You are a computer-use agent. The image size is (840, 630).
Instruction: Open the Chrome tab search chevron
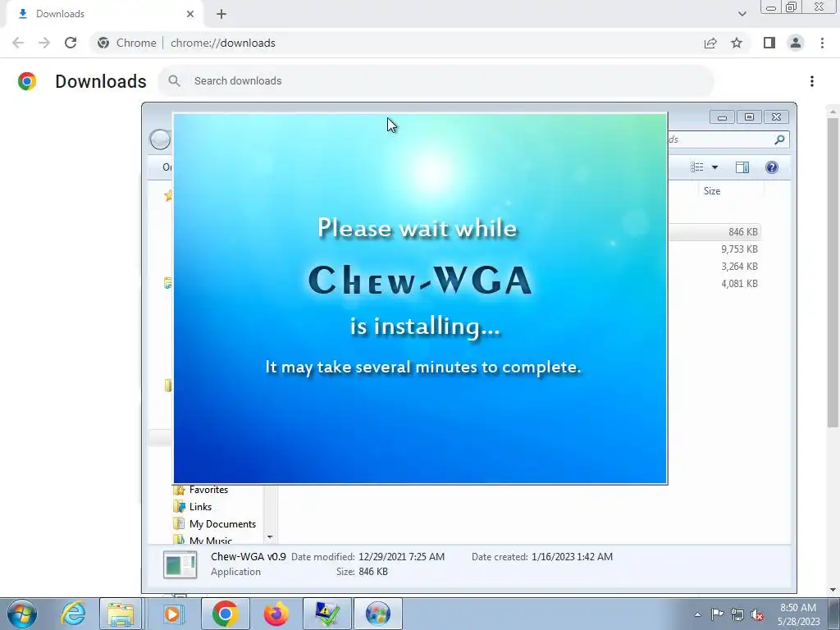pyautogui.click(x=742, y=14)
